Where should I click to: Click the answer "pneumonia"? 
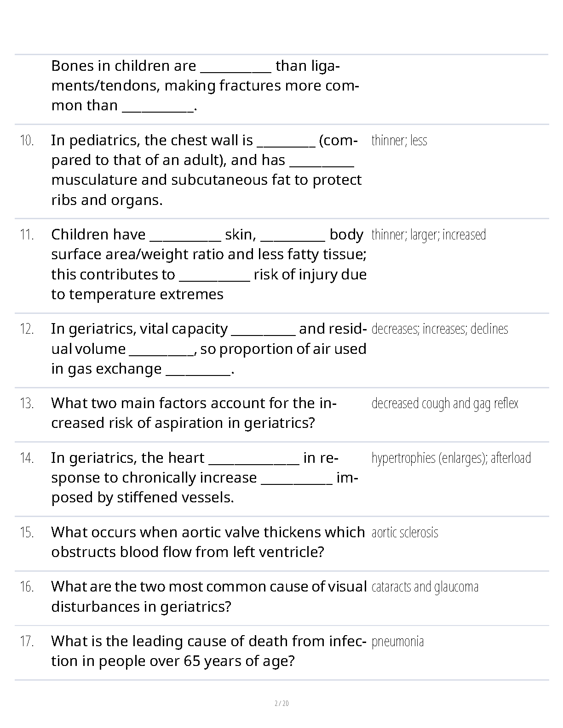point(397,642)
